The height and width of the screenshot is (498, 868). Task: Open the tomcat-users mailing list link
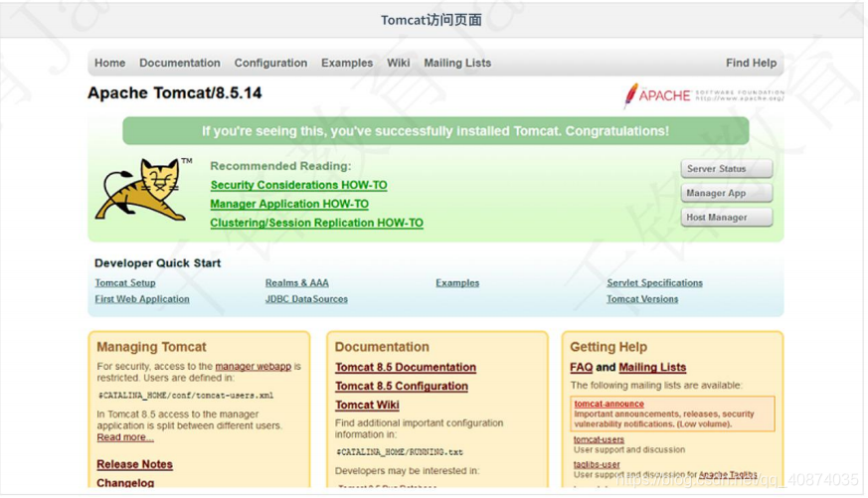599,440
